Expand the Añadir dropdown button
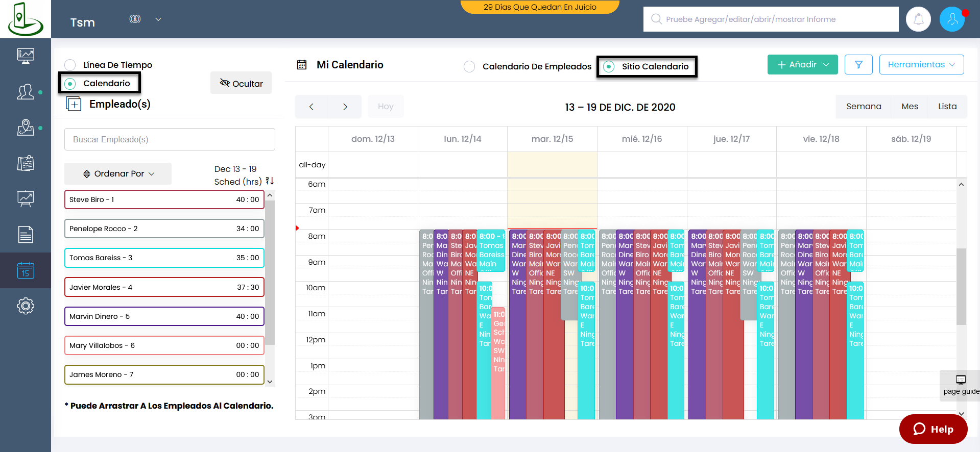 (x=802, y=65)
